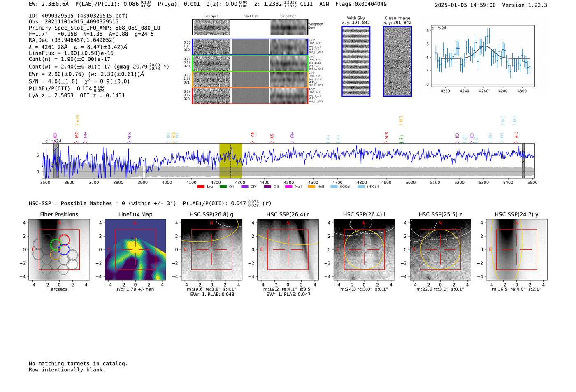Click 'EWr: 1. PLAE: 0.047' under r image

[288, 294]
